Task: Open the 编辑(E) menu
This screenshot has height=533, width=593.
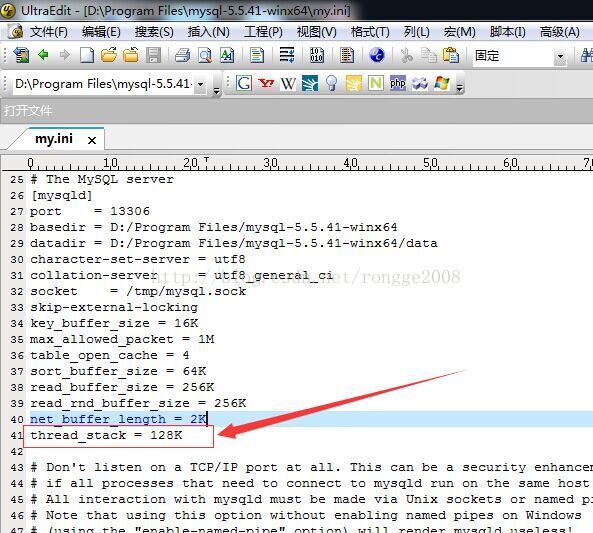Action: pyautogui.click(x=101, y=32)
